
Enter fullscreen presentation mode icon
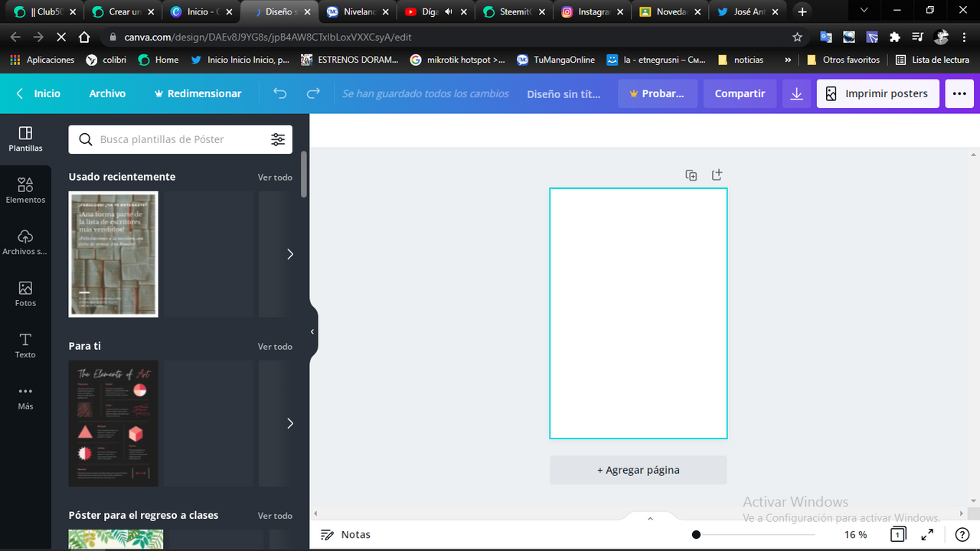(x=926, y=534)
